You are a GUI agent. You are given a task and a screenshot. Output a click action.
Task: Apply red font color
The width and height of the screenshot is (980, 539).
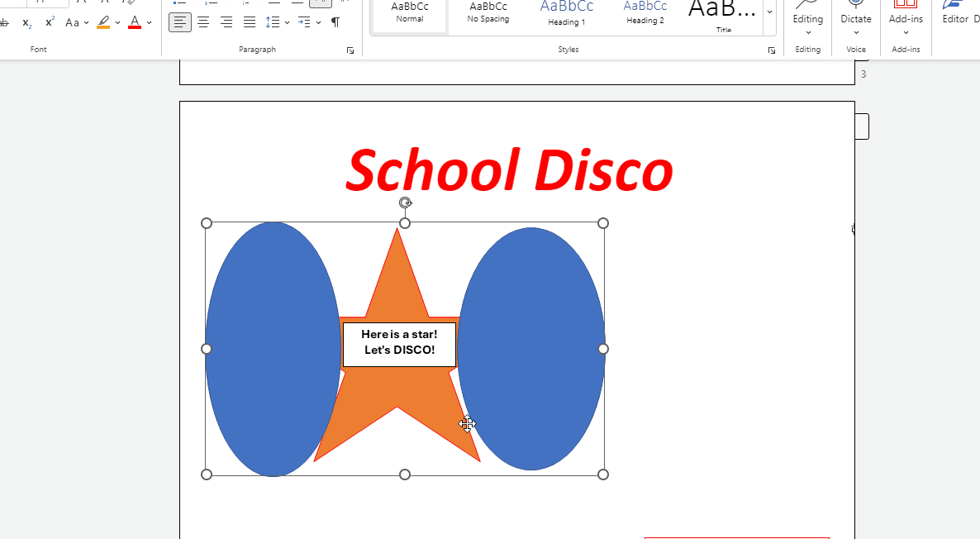pyautogui.click(x=135, y=22)
